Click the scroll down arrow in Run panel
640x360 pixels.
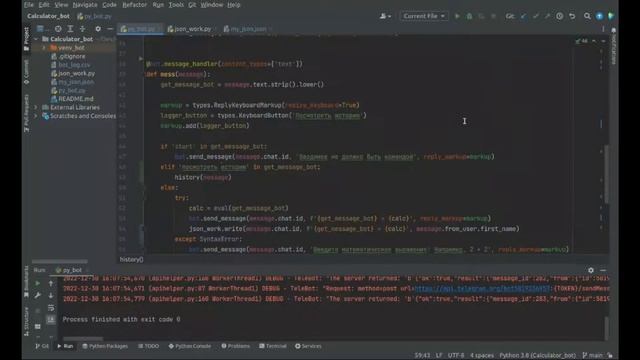[x=51, y=295]
